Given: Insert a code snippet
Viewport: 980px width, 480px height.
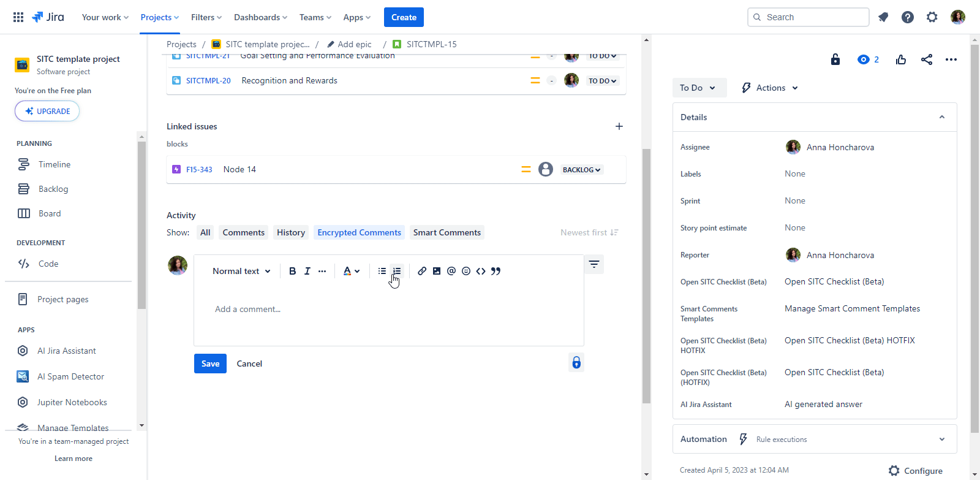Looking at the screenshot, I should [x=481, y=271].
